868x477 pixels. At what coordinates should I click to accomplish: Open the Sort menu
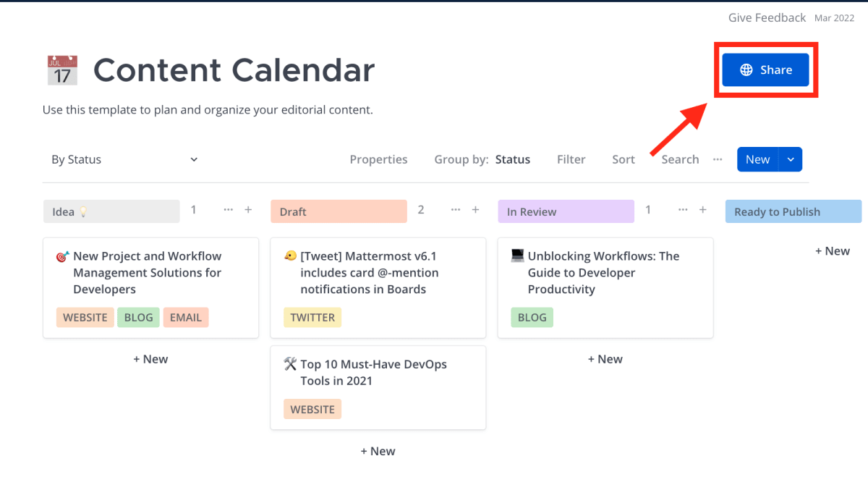point(623,159)
